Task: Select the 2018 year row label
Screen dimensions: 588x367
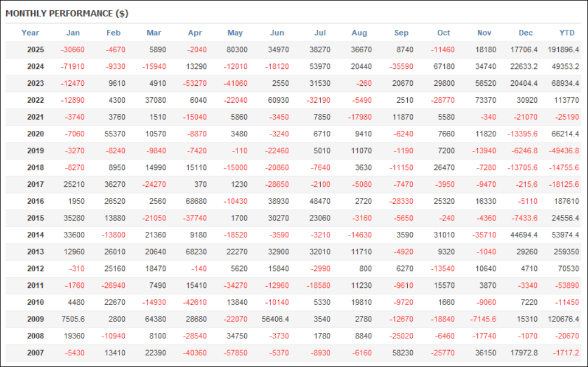Action: 35,168
